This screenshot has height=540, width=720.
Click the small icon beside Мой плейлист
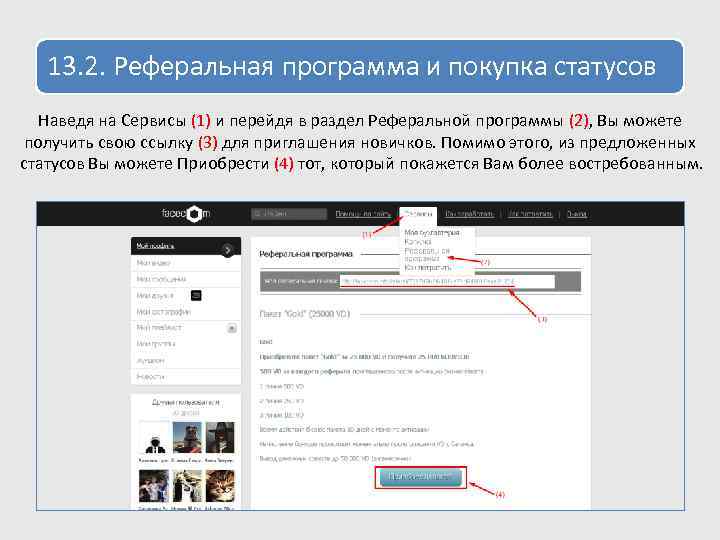tap(232, 328)
